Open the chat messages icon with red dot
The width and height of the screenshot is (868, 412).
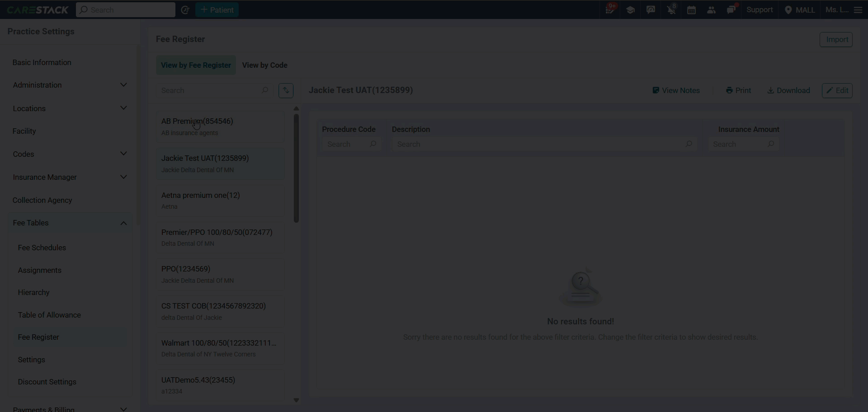(731, 10)
